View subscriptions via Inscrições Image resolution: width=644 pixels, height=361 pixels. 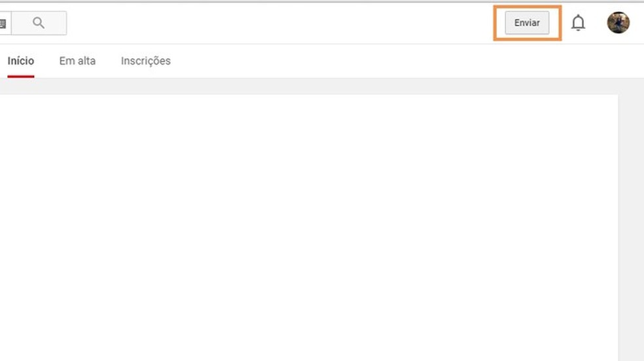145,61
